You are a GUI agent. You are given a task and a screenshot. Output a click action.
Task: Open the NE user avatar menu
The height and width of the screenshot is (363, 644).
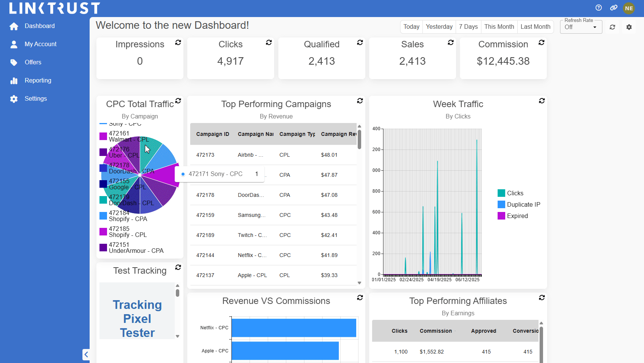coord(629,8)
